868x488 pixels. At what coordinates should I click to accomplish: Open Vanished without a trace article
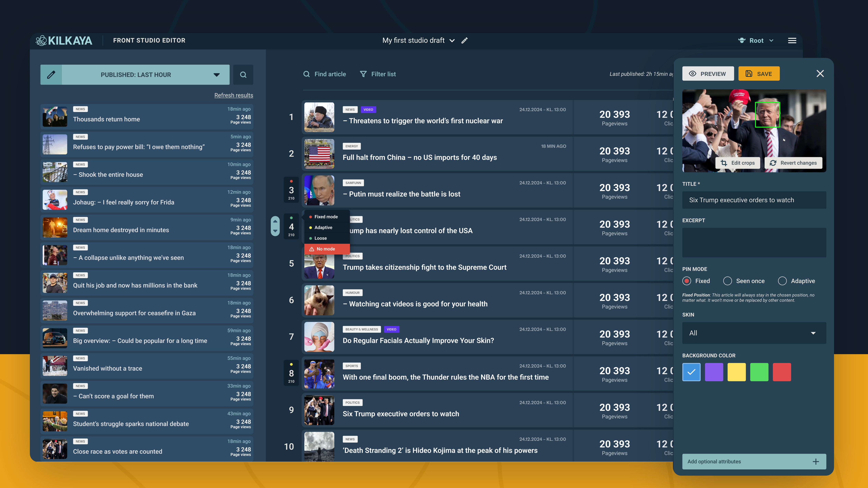[x=147, y=366]
